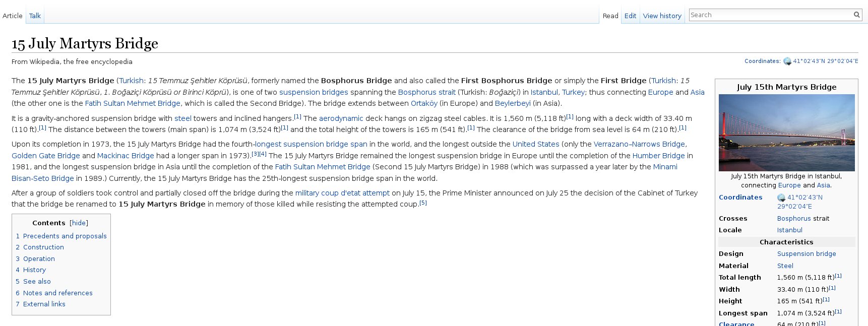Open the military coup d'etat attempt link
This screenshot has height=326, width=868.
[342, 193]
